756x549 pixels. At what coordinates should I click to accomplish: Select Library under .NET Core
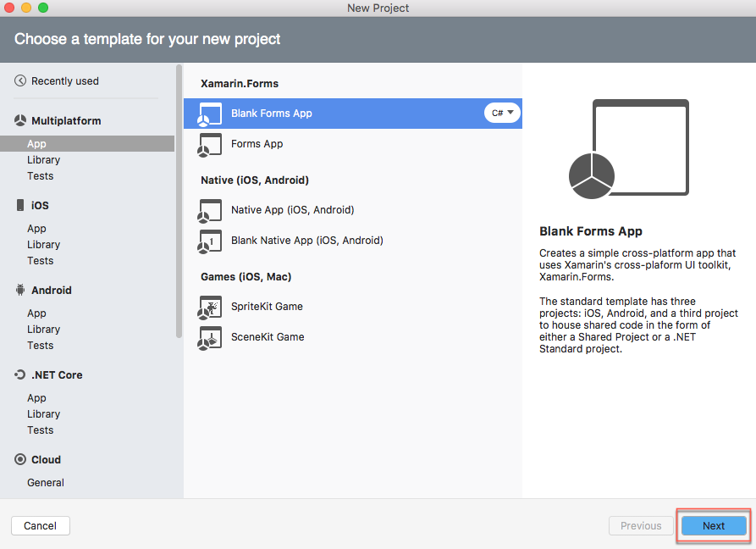click(43, 414)
